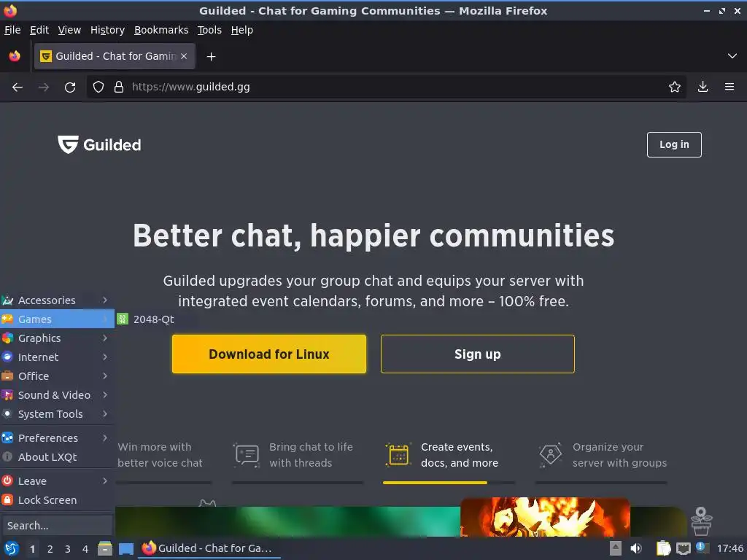Click the URL address bar field
The width and height of the screenshot is (747, 560).
coord(386,87)
